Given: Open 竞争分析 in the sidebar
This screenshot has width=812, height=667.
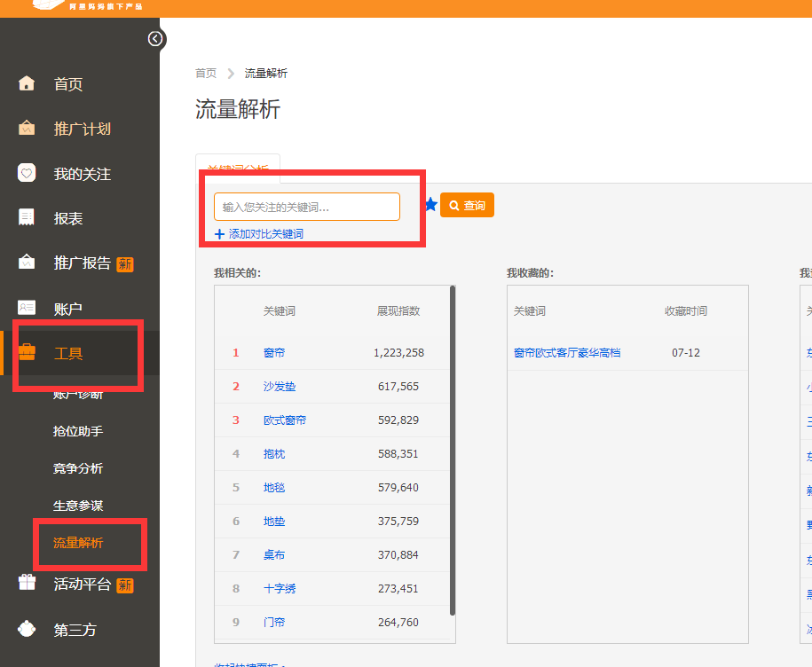Looking at the screenshot, I should 78,468.
